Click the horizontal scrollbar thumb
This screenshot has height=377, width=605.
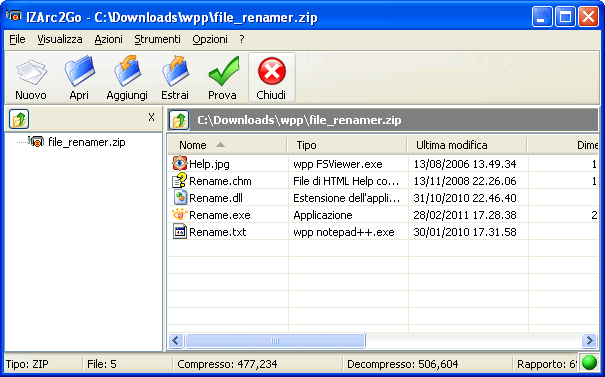[x=275, y=340]
